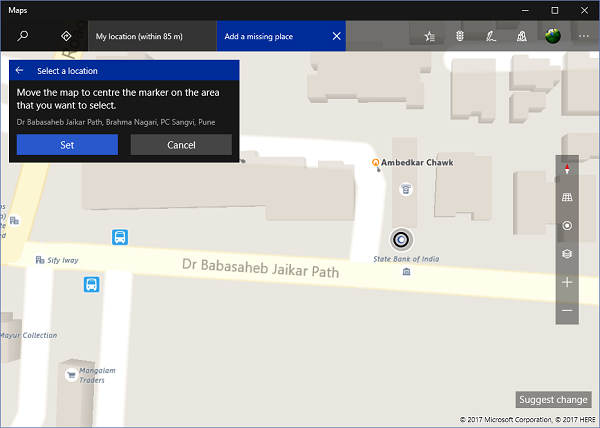Viewport: 600px width, 428px height.
Task: Click the Mangalam Traders shopping cart icon
Action: (71, 375)
